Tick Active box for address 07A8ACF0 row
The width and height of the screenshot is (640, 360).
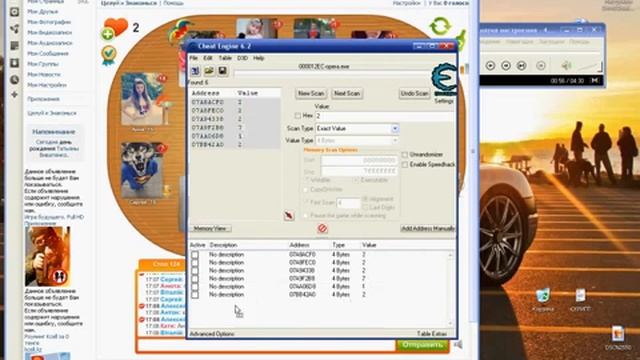coord(195,255)
